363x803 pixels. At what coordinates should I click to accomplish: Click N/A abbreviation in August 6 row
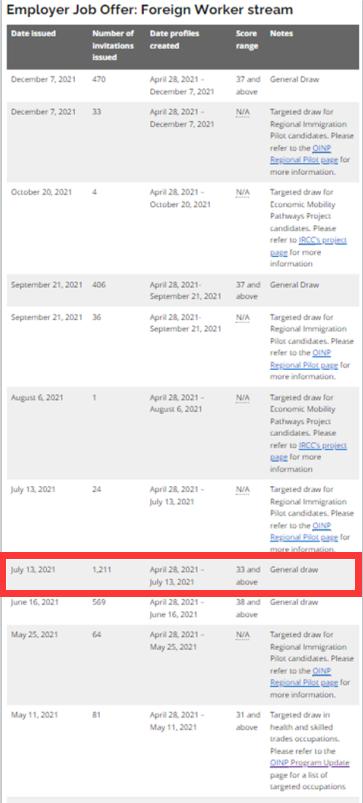[x=242, y=397]
